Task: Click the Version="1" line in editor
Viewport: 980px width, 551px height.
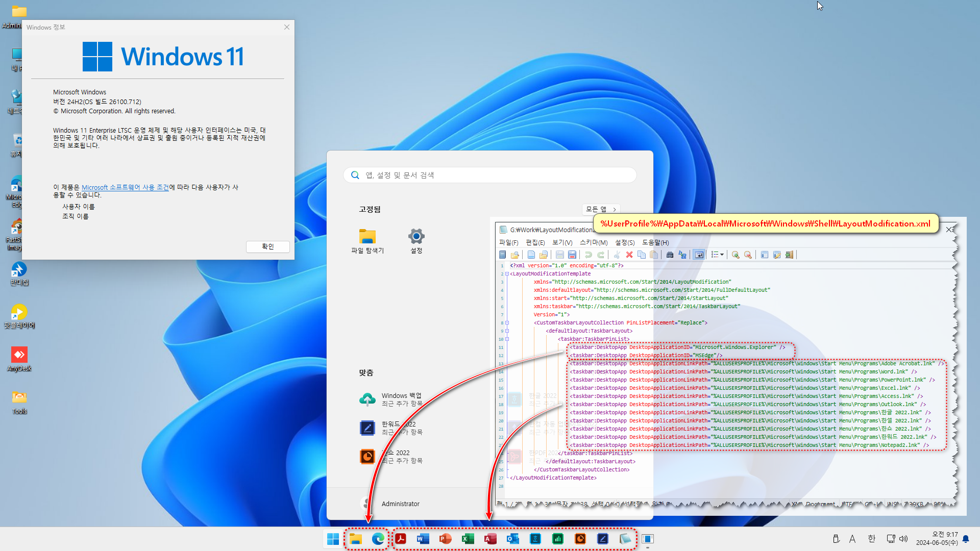Action: [552, 315]
